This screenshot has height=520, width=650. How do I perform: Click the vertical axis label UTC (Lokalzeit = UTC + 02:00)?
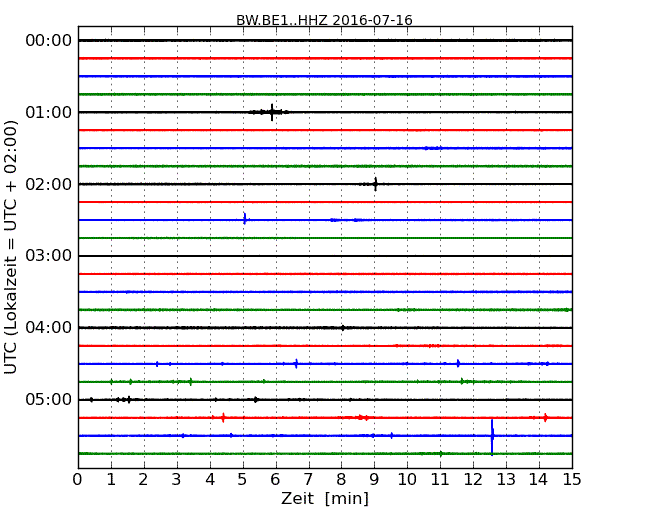(11, 248)
